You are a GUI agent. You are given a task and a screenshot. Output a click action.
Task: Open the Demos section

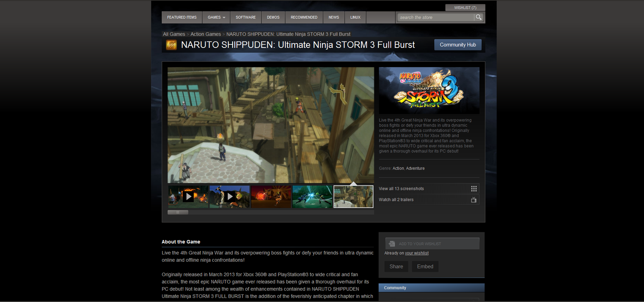pyautogui.click(x=273, y=17)
